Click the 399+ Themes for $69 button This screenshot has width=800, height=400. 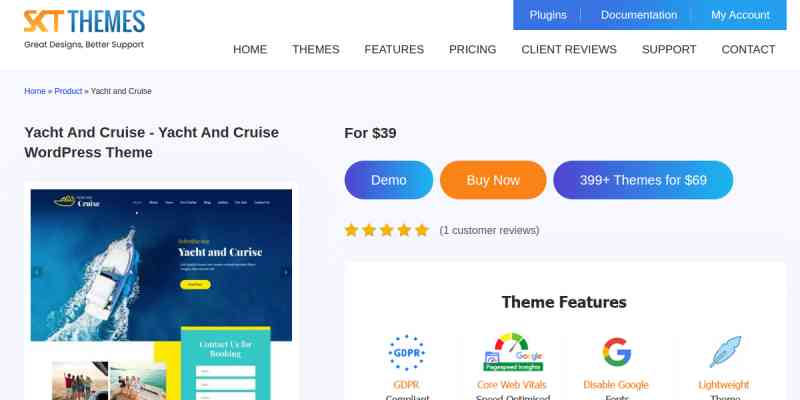tap(643, 180)
